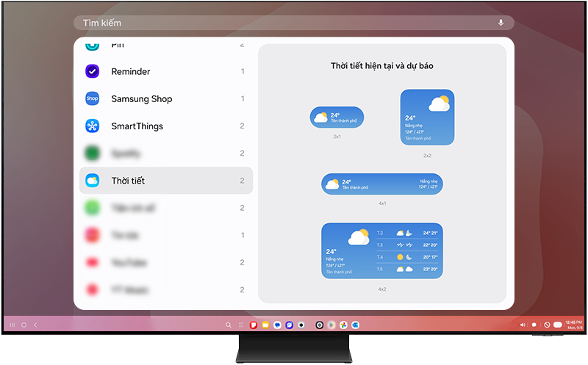Launch Samsung Internet purple icon in taskbar
The height and width of the screenshot is (365, 588).
[289, 325]
